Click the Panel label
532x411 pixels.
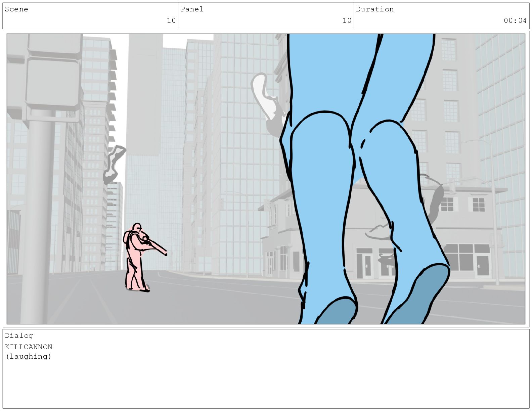(x=192, y=9)
